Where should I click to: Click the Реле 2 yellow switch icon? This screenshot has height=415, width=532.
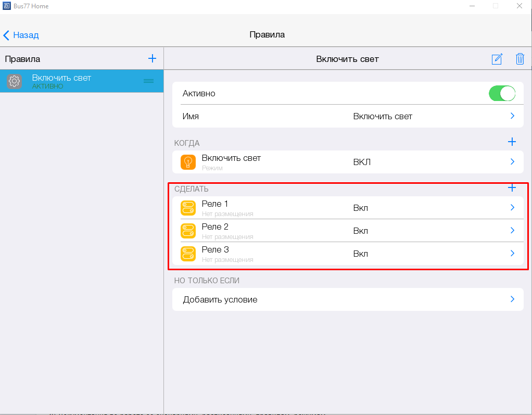188,231
